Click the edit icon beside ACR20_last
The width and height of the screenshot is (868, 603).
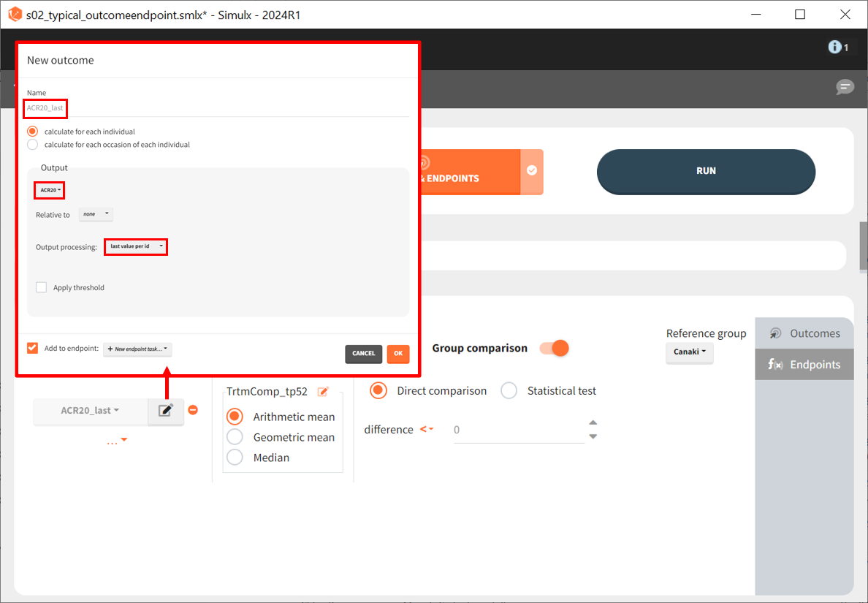[x=166, y=411]
